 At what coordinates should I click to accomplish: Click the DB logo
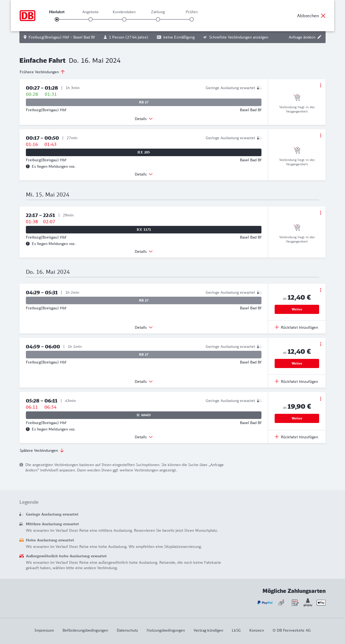click(x=27, y=16)
